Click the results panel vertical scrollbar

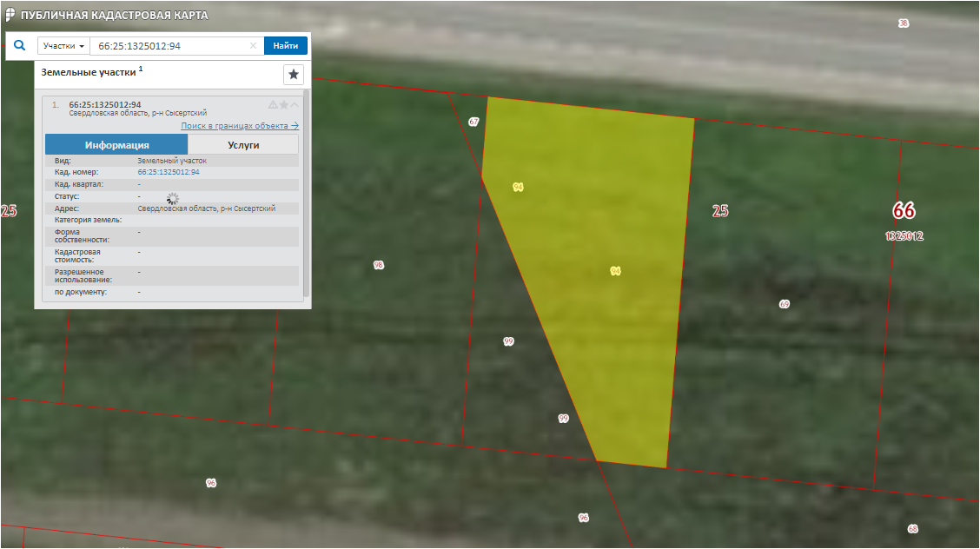pyautogui.click(x=307, y=191)
